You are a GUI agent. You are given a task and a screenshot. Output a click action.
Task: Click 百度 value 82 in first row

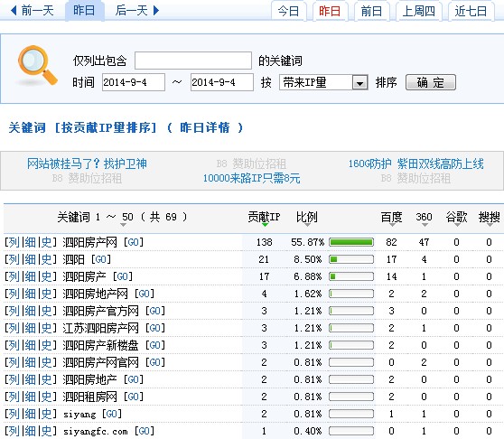click(391, 242)
